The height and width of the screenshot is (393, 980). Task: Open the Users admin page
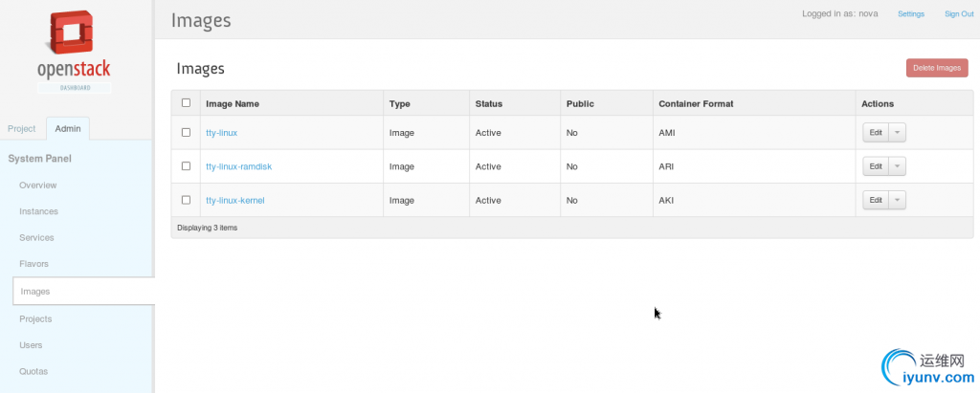point(31,344)
